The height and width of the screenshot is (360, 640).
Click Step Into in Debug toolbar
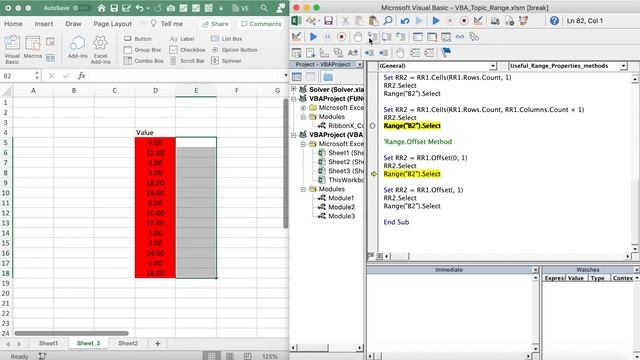tap(372, 37)
